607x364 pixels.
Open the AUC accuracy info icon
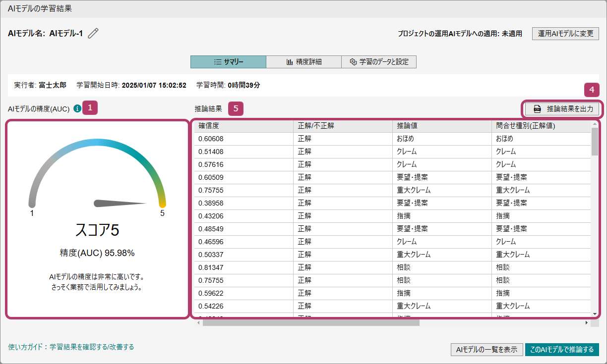(x=77, y=108)
